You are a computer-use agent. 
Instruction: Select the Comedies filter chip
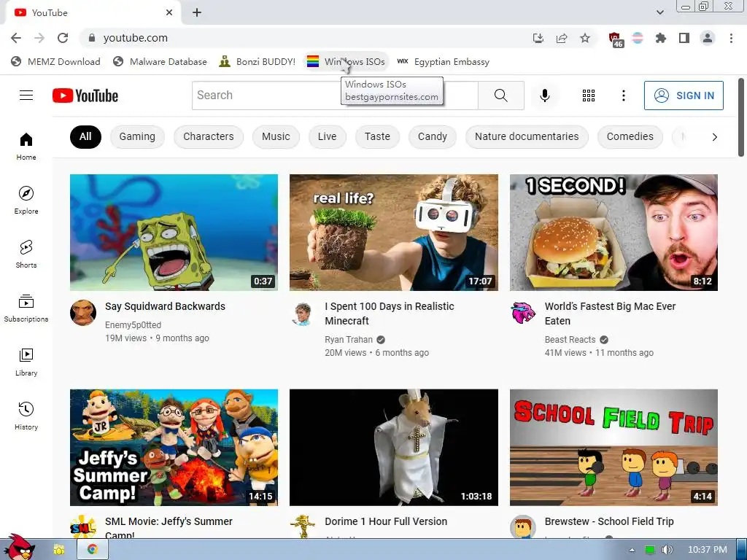coord(630,136)
